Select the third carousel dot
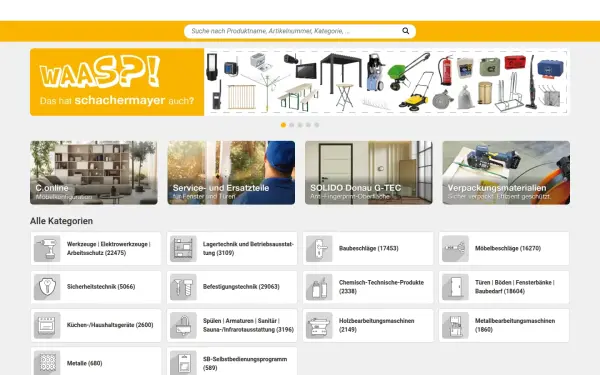 click(300, 125)
